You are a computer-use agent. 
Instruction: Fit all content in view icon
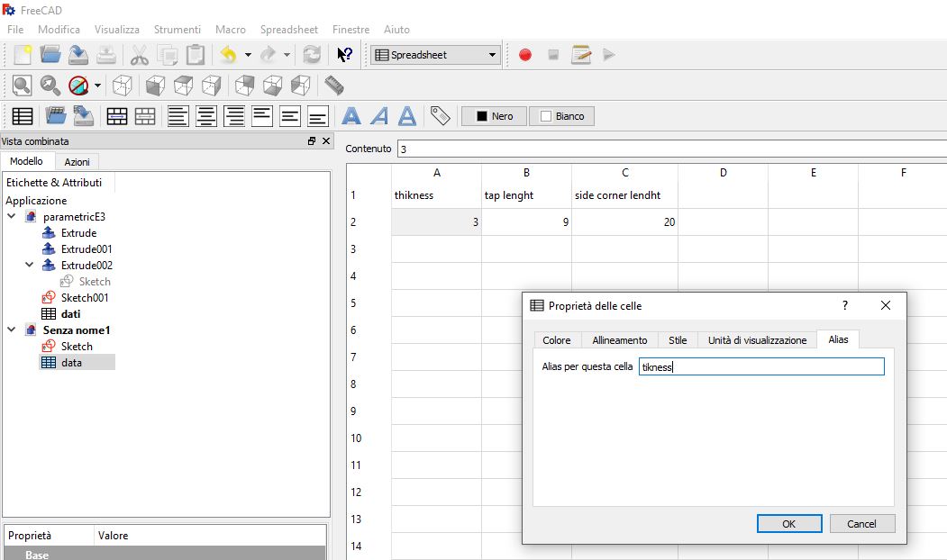[x=23, y=86]
